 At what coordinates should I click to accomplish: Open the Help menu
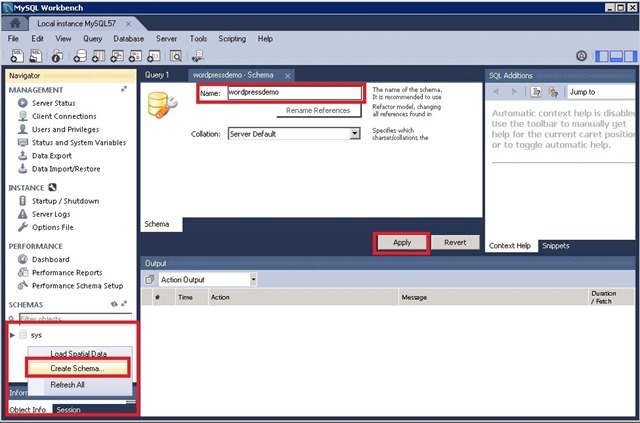[x=265, y=38]
